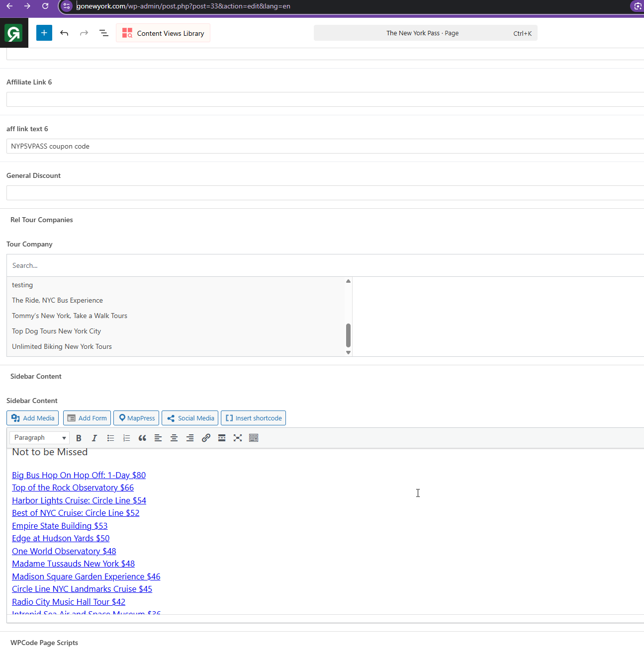The height and width of the screenshot is (653, 644).
Task: Open the block inserter plus button
Action: click(44, 33)
